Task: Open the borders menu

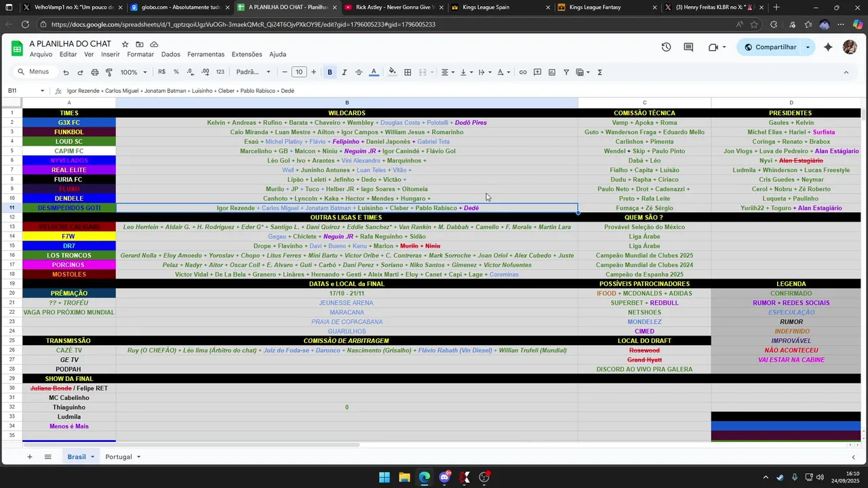Action: pyautogui.click(x=408, y=73)
